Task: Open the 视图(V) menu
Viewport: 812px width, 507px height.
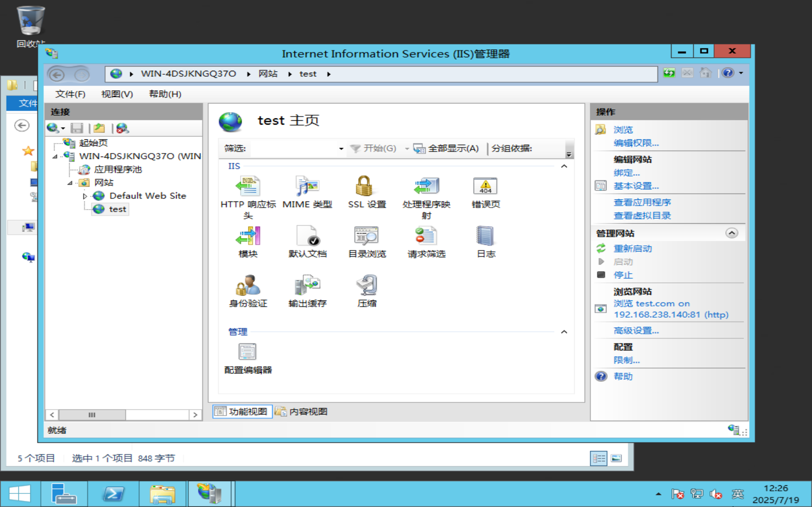Action: click(x=117, y=94)
